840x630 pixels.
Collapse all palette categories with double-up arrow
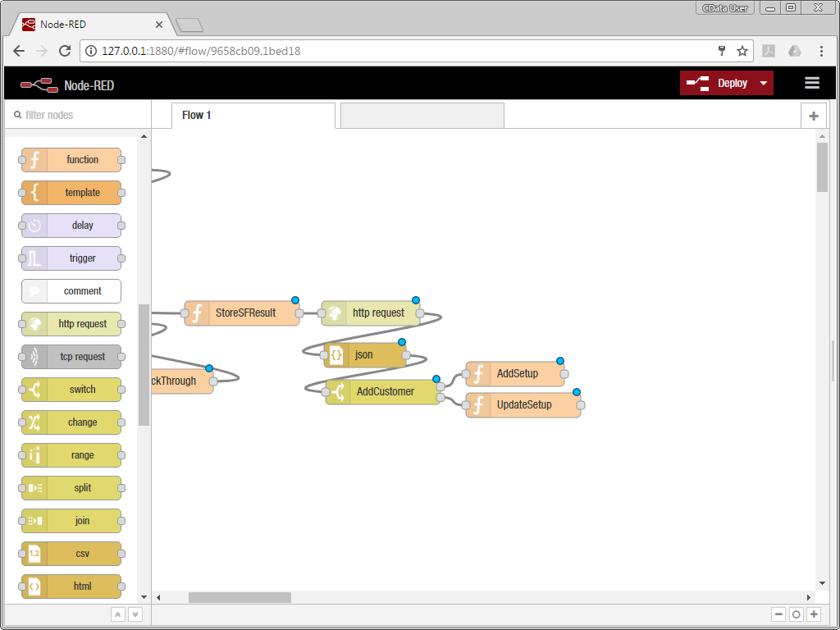pyautogui.click(x=118, y=614)
